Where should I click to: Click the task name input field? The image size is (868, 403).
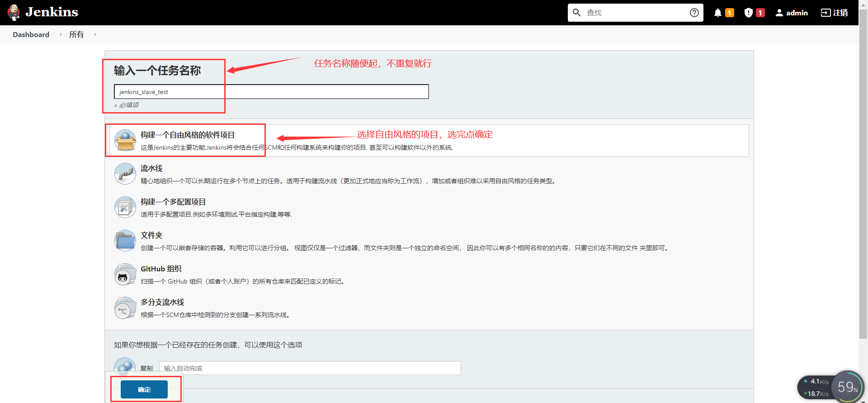271,92
